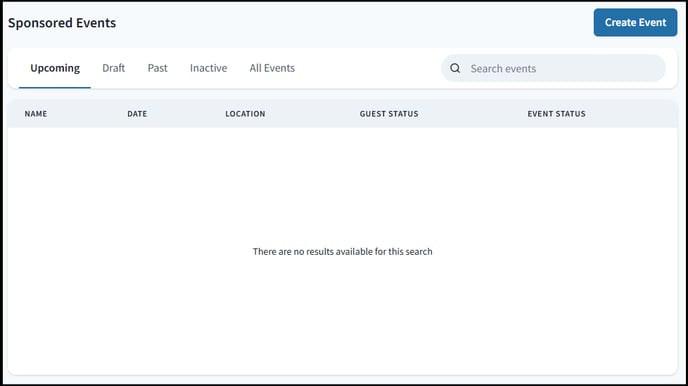The width and height of the screenshot is (688, 386).
Task: Click the Sponsored Events page heading
Action: point(62,23)
